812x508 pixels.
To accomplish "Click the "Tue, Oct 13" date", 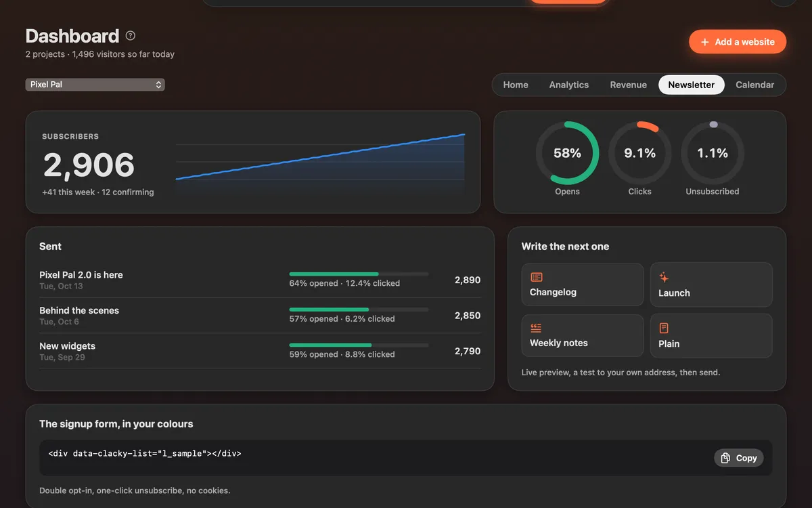I will [x=60, y=287].
